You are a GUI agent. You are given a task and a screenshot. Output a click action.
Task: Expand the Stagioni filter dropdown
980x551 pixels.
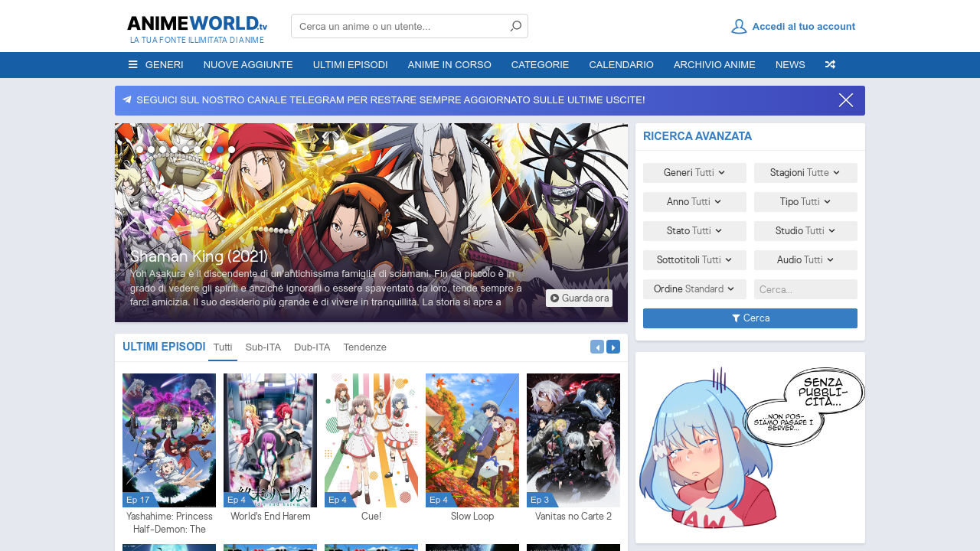[x=805, y=173]
